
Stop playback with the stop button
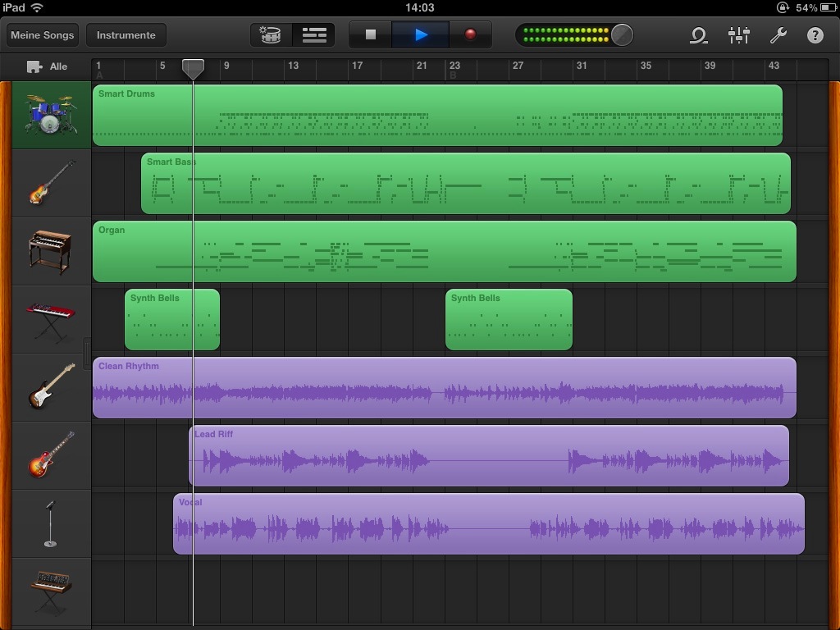pyautogui.click(x=371, y=35)
